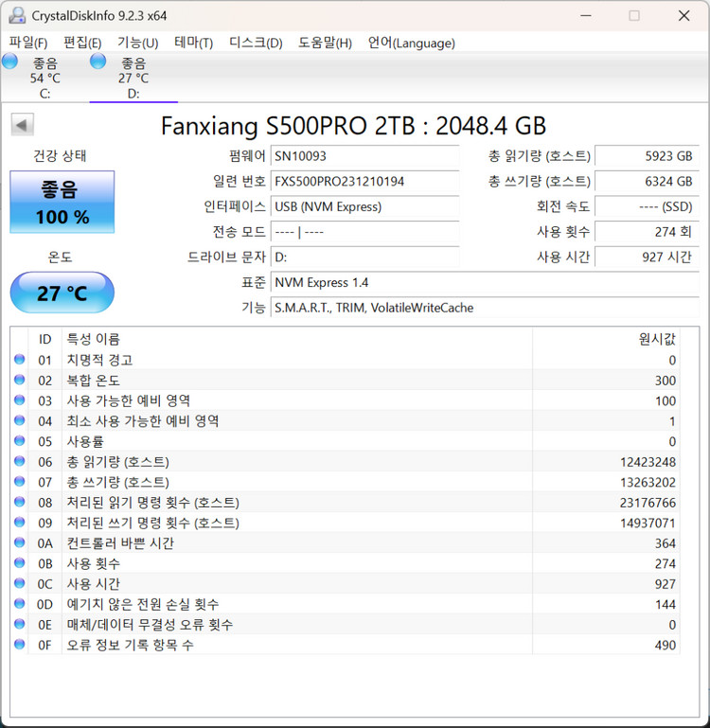Click the total host reads value 5923 GB
710x728 pixels.
647,156
